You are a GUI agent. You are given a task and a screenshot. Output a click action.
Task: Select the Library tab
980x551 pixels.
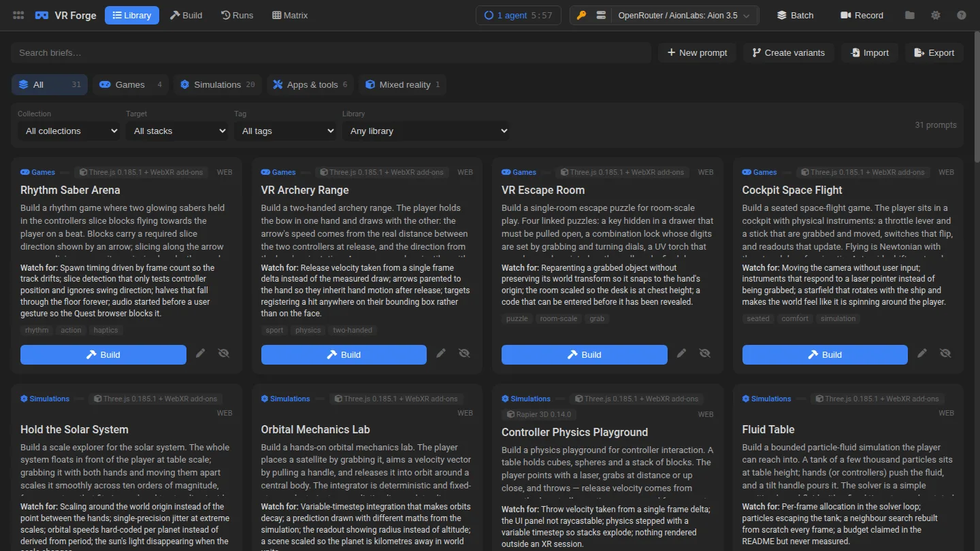132,15
